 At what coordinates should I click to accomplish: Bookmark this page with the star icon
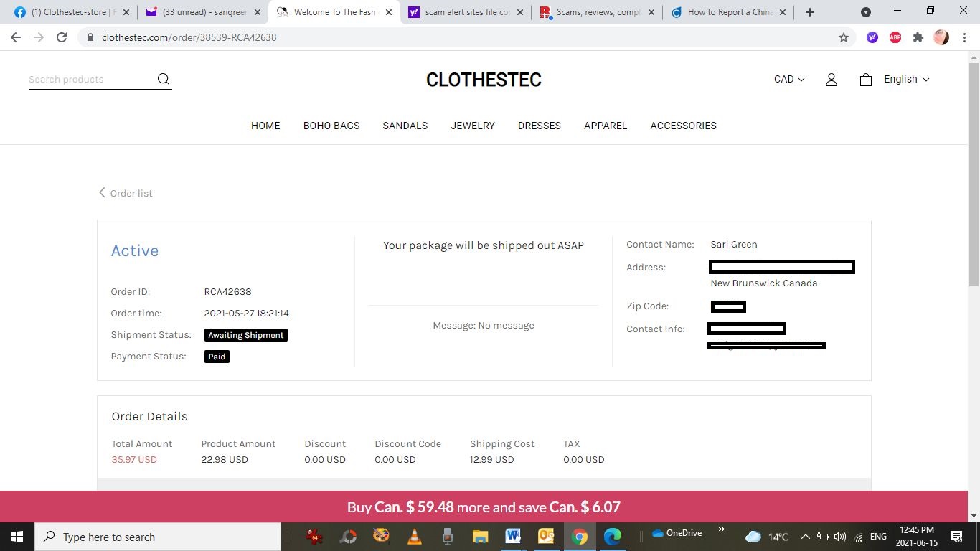point(844,37)
